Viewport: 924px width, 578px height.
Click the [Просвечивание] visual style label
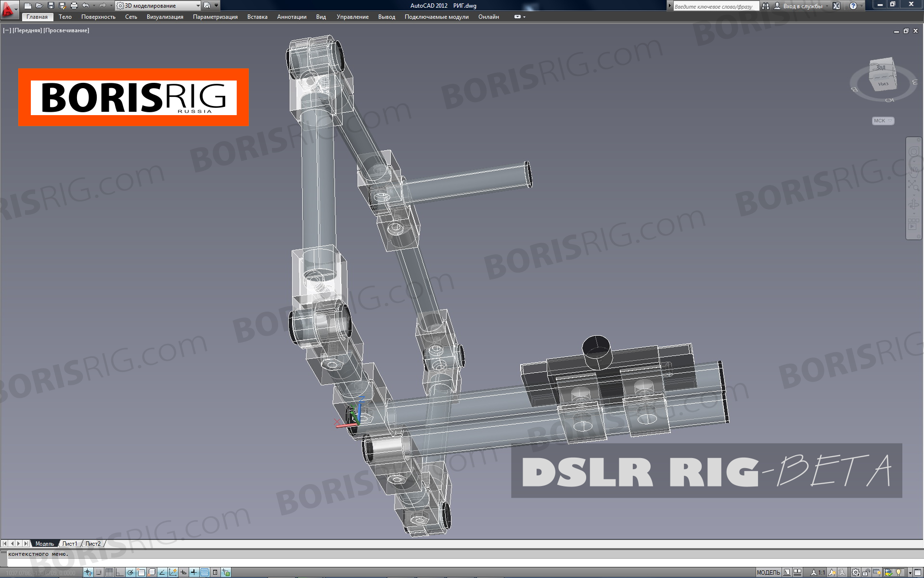pos(66,30)
